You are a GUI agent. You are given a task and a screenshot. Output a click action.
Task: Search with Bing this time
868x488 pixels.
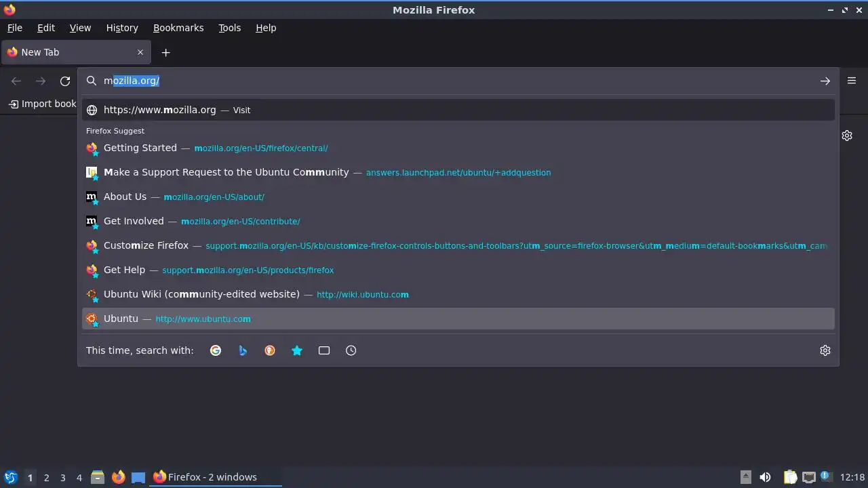pyautogui.click(x=243, y=350)
